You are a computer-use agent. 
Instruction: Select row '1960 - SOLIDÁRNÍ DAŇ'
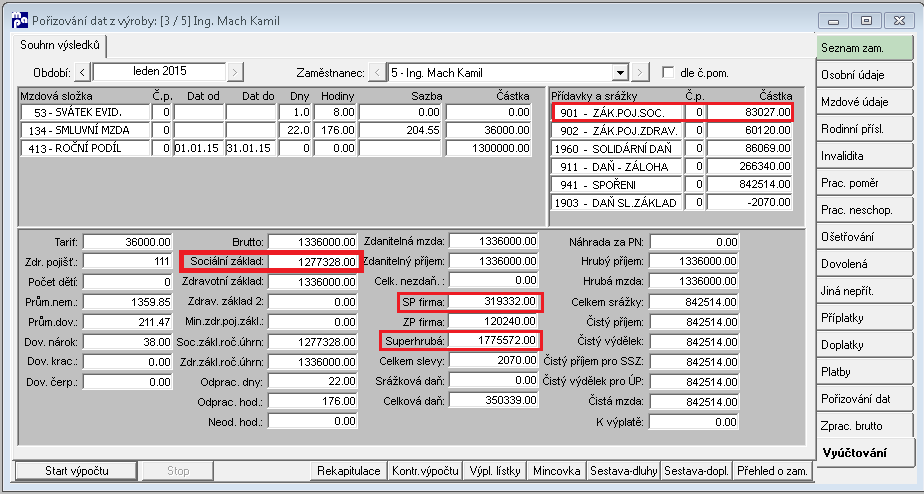pyautogui.click(x=672, y=149)
